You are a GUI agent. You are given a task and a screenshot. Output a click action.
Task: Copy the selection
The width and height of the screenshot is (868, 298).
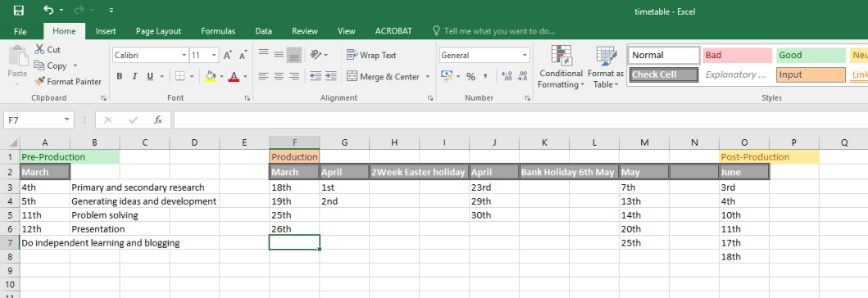(50, 65)
